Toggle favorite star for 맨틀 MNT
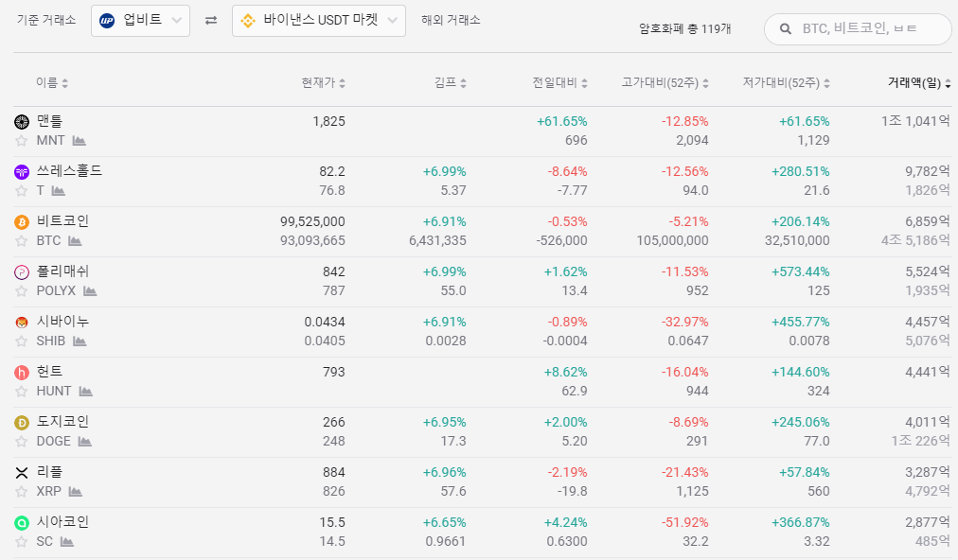Image resolution: width=958 pixels, height=560 pixels. (22, 141)
